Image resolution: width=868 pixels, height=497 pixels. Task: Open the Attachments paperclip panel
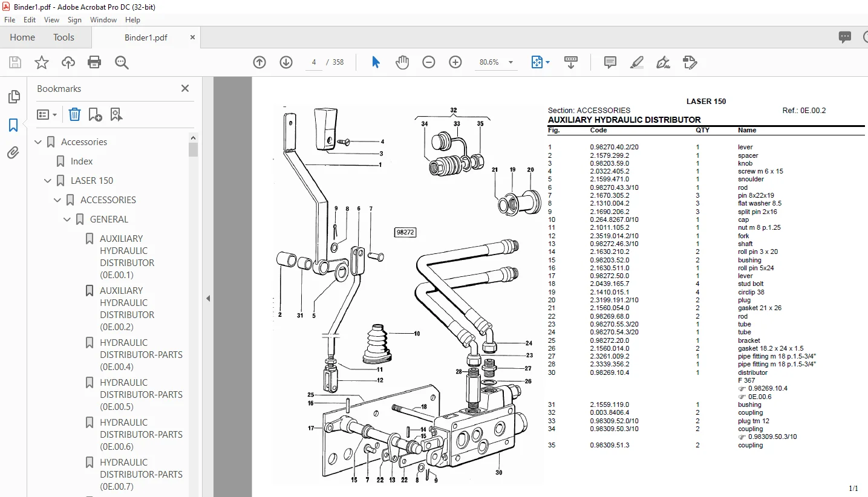[13, 153]
